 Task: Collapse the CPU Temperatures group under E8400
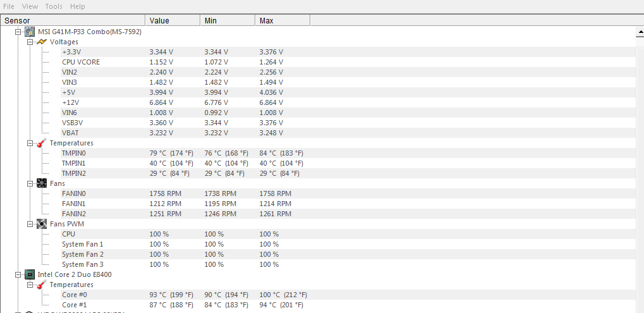[x=30, y=285]
